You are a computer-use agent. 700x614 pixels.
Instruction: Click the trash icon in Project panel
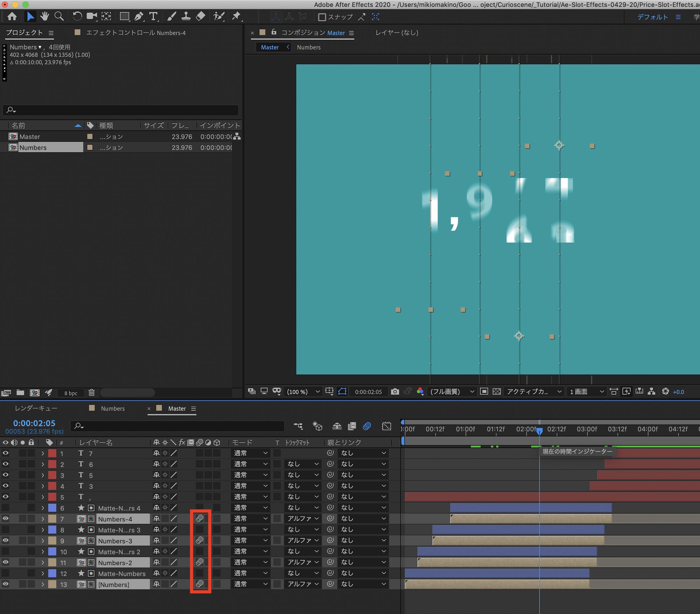click(91, 392)
